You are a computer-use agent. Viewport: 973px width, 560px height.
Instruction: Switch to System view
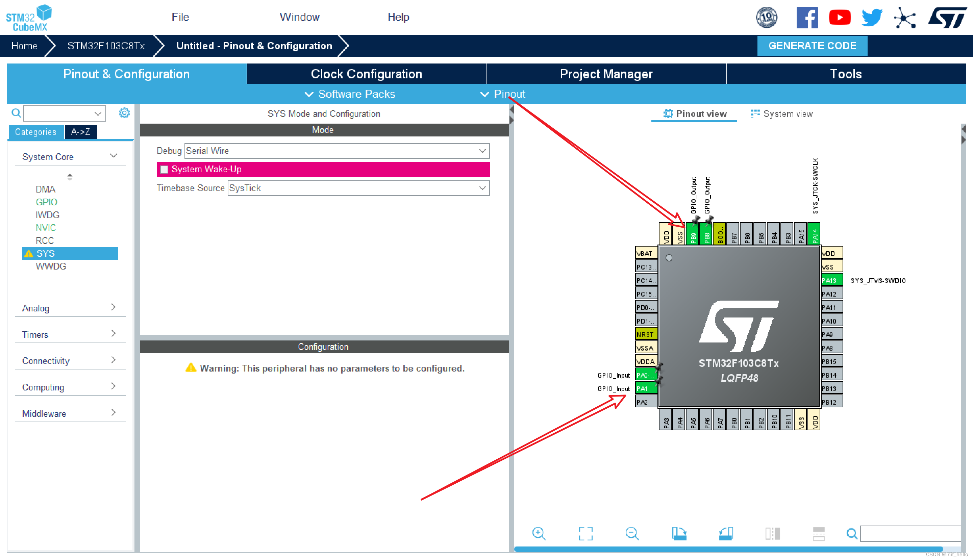tap(781, 114)
